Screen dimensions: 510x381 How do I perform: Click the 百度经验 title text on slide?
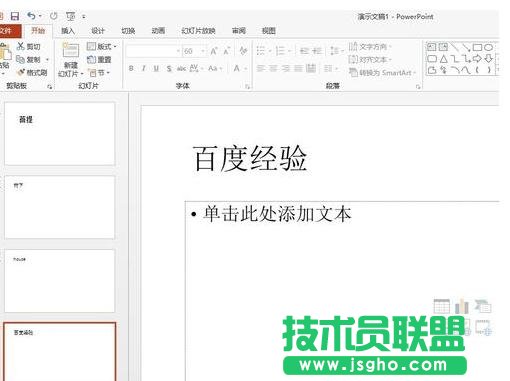coord(250,158)
